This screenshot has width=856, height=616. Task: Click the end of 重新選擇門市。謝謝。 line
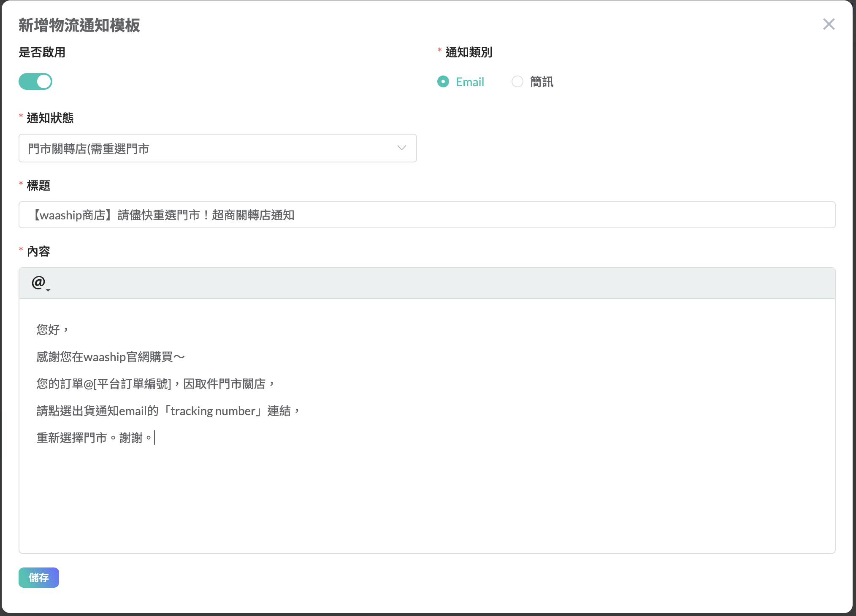point(154,438)
